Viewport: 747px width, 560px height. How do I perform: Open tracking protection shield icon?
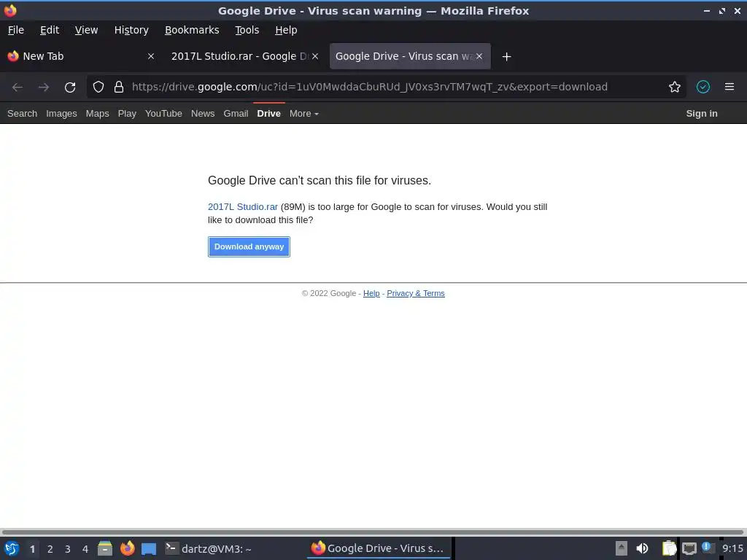click(x=98, y=87)
